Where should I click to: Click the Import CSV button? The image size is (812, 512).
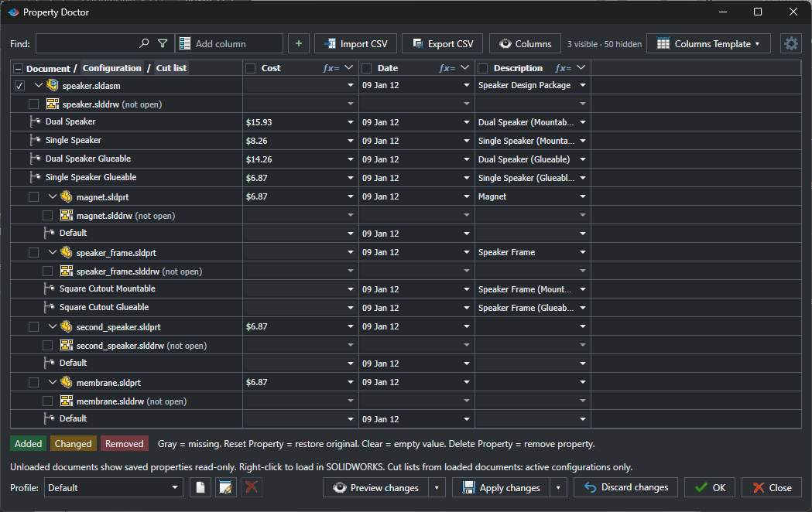[x=356, y=43]
